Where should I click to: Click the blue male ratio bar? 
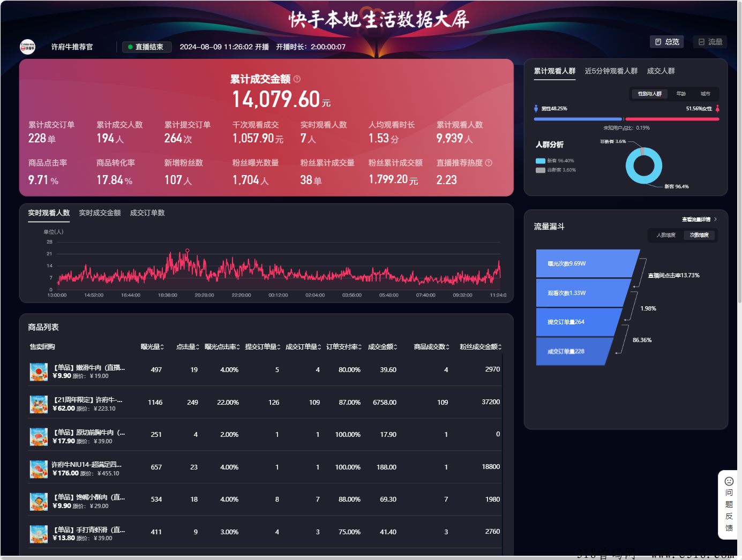click(578, 119)
